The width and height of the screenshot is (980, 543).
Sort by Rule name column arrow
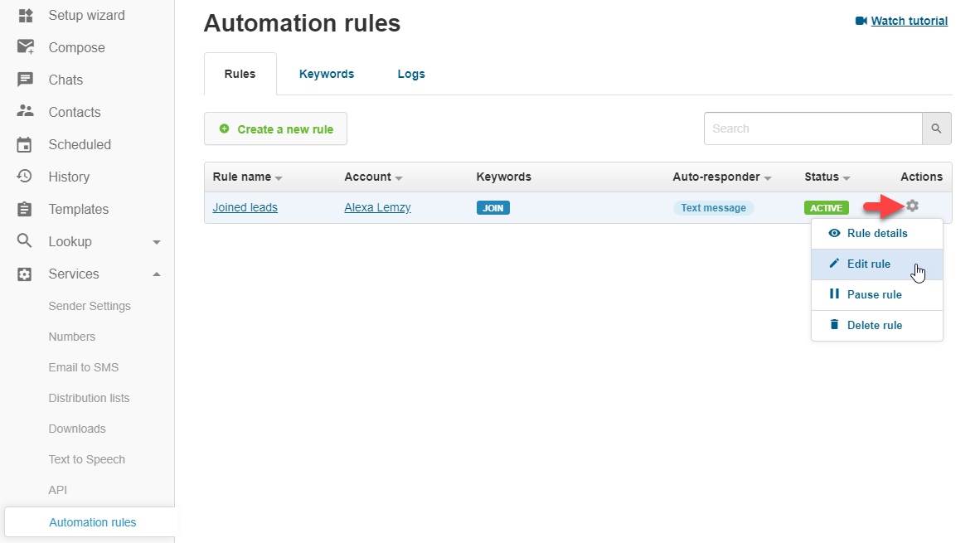[279, 178]
